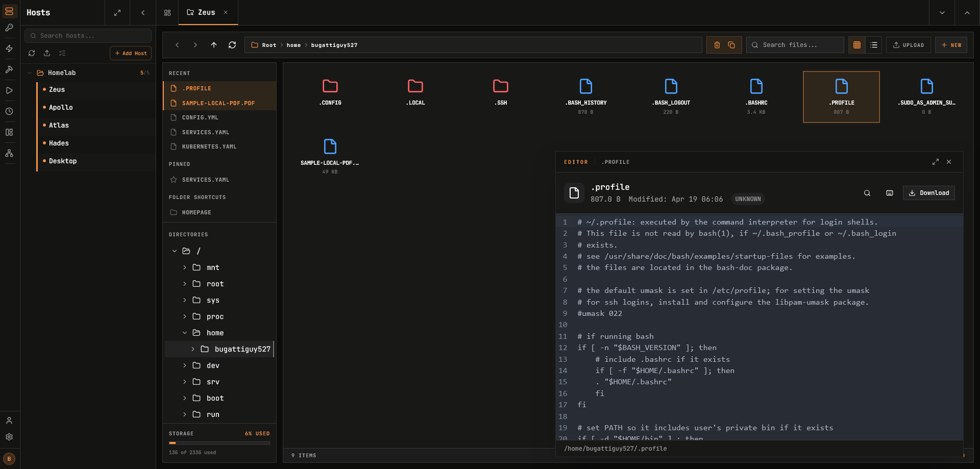Open the .BASHRC file
The height and width of the screenshot is (469, 980).
756,97
